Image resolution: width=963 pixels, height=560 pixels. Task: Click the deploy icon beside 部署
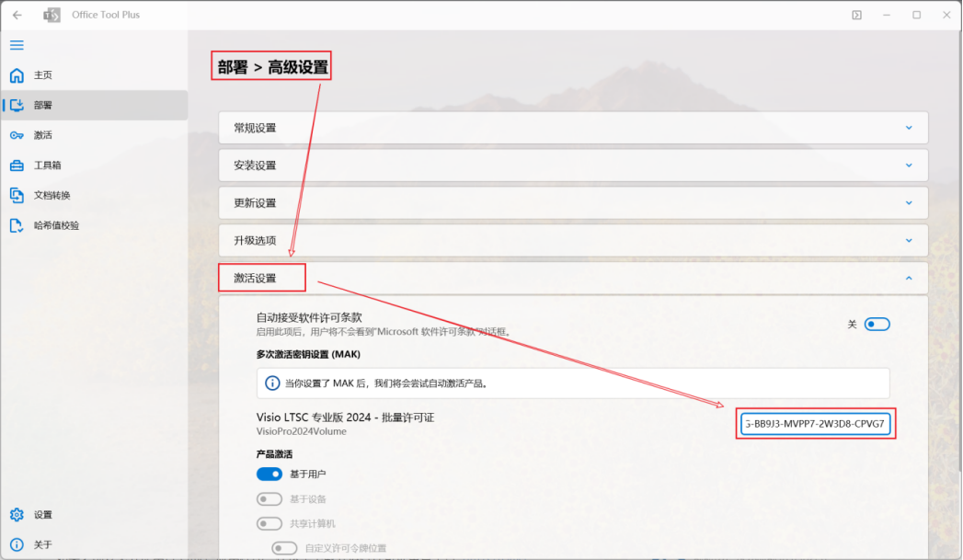point(17,105)
